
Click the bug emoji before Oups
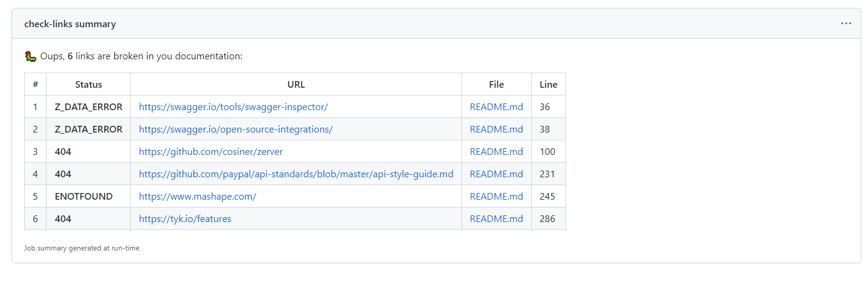coord(30,56)
